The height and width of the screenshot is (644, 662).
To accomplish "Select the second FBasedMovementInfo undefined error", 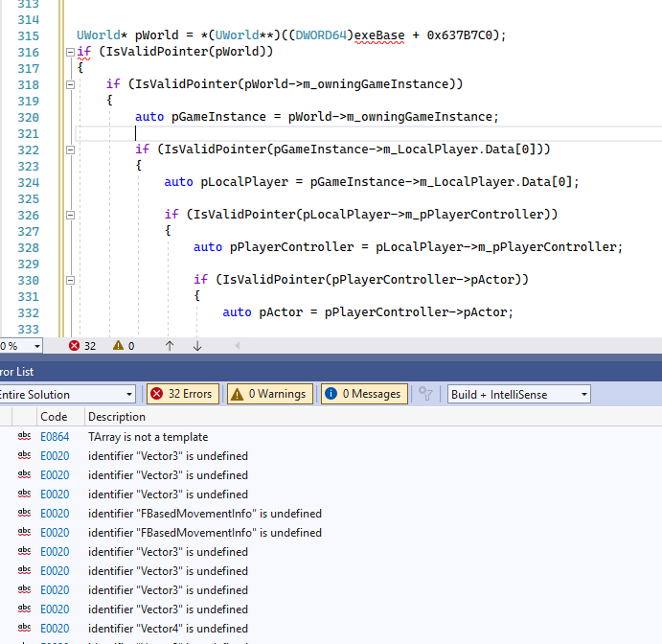I will [x=205, y=533].
